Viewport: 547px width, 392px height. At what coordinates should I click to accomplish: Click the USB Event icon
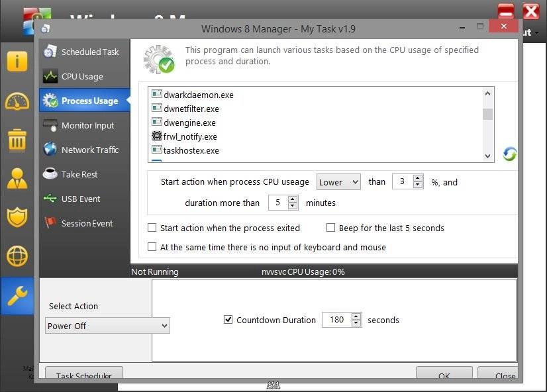click(50, 199)
